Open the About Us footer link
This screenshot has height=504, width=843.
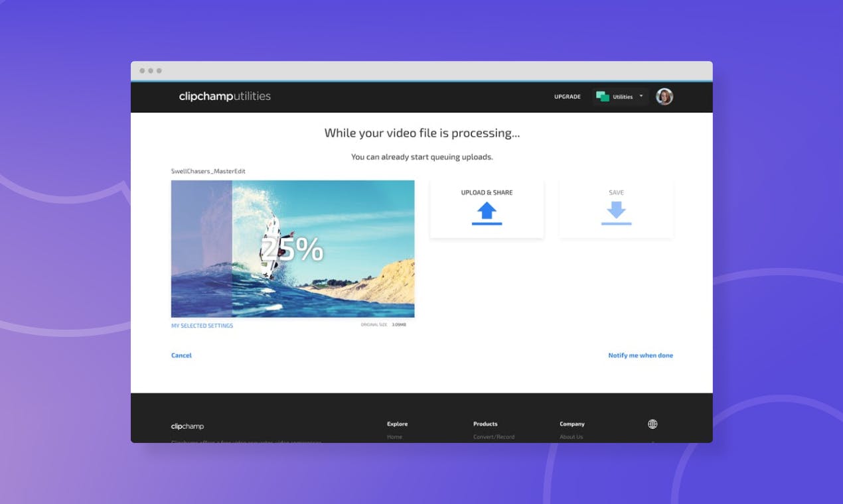click(572, 437)
